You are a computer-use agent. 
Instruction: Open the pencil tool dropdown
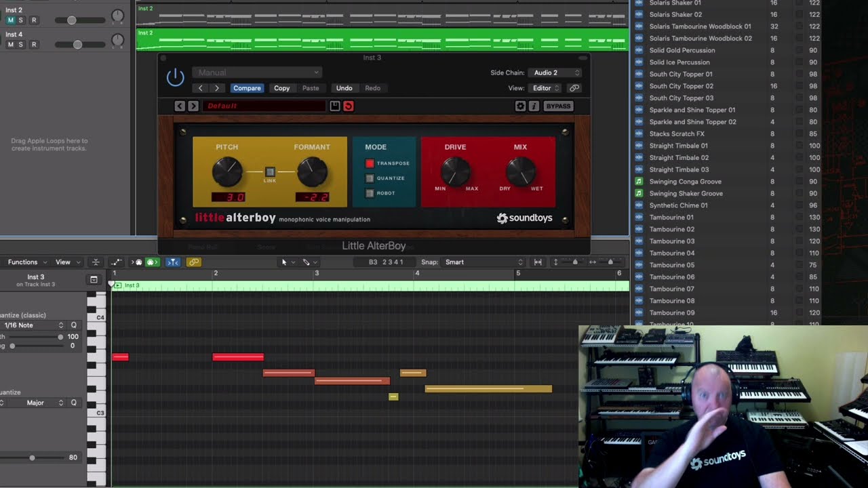tap(309, 262)
